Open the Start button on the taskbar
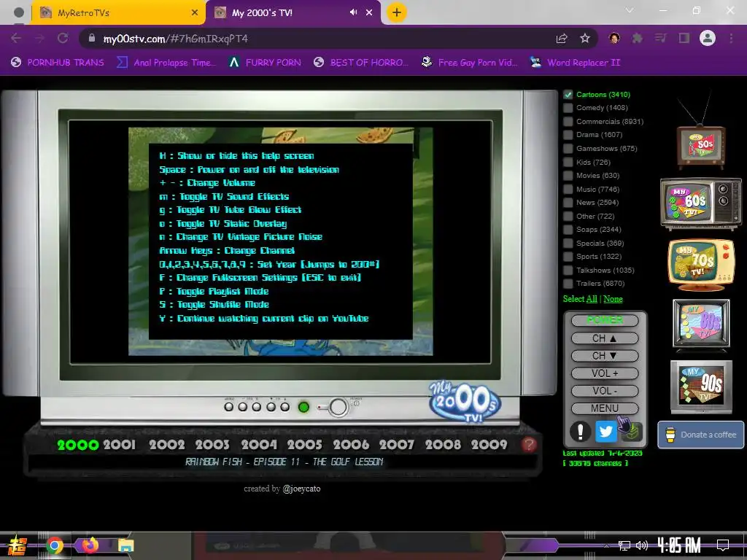This screenshot has height=560, width=747. tap(17, 545)
